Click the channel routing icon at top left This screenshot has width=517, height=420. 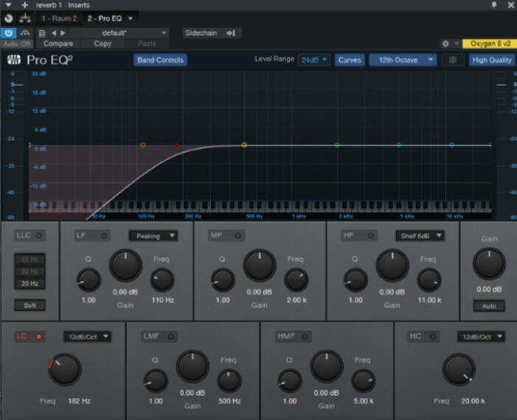[x=24, y=18]
